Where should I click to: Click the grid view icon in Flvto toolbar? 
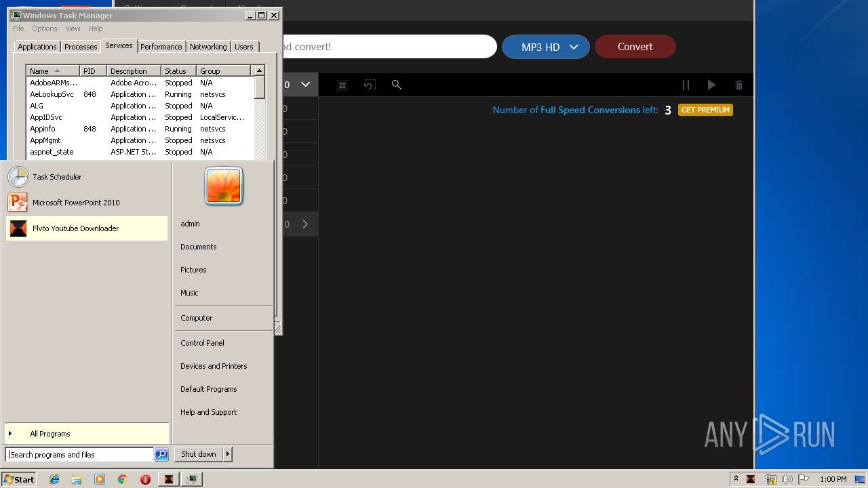(342, 85)
